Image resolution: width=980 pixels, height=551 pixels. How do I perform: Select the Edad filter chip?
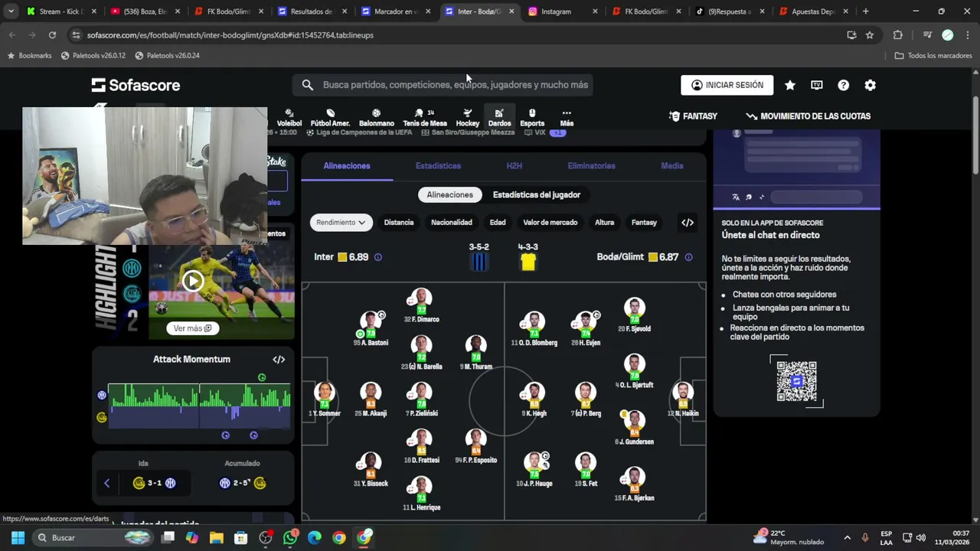(498, 223)
